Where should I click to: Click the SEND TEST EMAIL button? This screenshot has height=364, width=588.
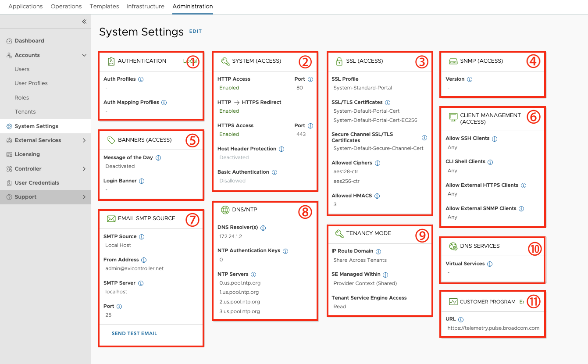coord(134,333)
